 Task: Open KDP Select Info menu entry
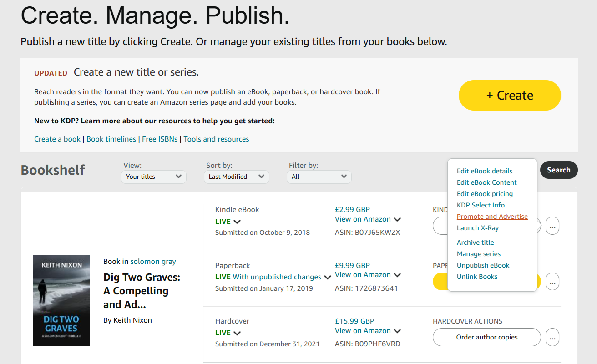coord(481,205)
